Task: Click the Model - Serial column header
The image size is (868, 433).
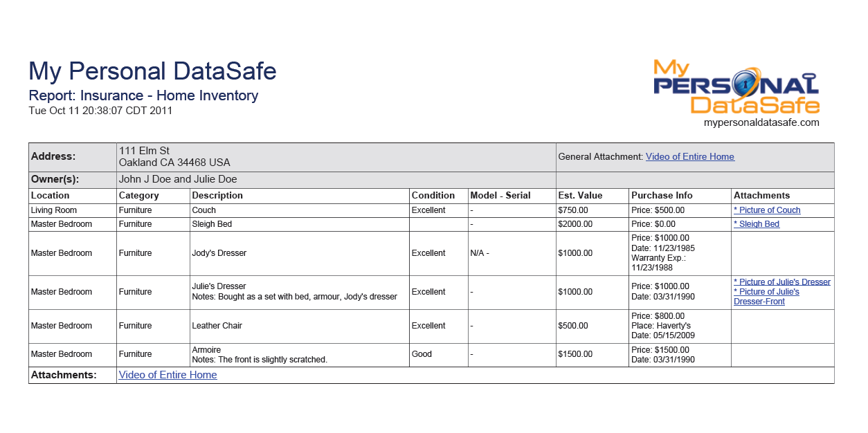Action: coord(500,196)
